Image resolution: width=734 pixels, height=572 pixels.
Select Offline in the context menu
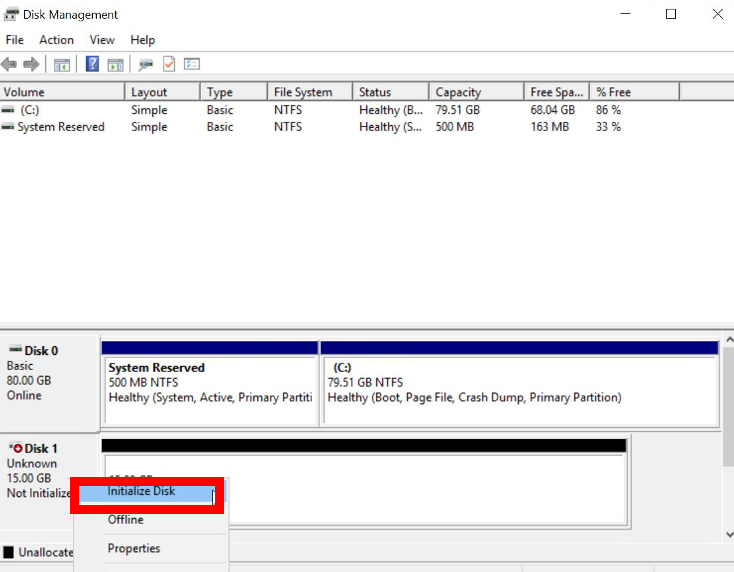coord(125,520)
